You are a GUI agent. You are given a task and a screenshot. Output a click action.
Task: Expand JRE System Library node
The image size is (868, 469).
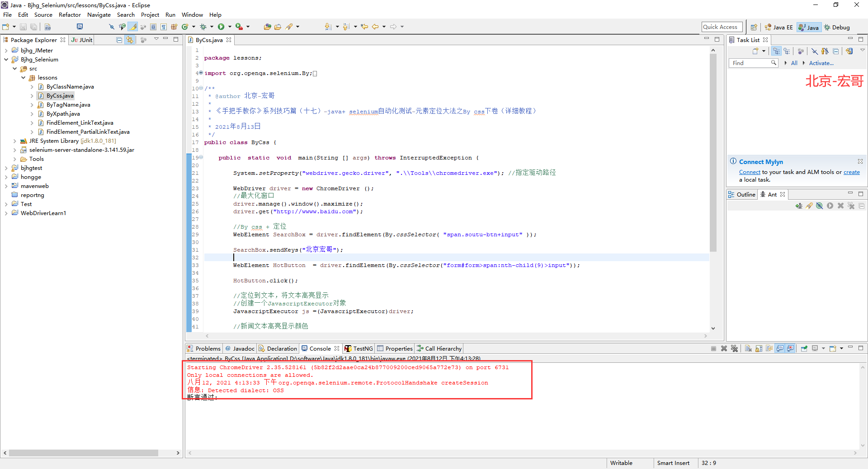(14, 141)
